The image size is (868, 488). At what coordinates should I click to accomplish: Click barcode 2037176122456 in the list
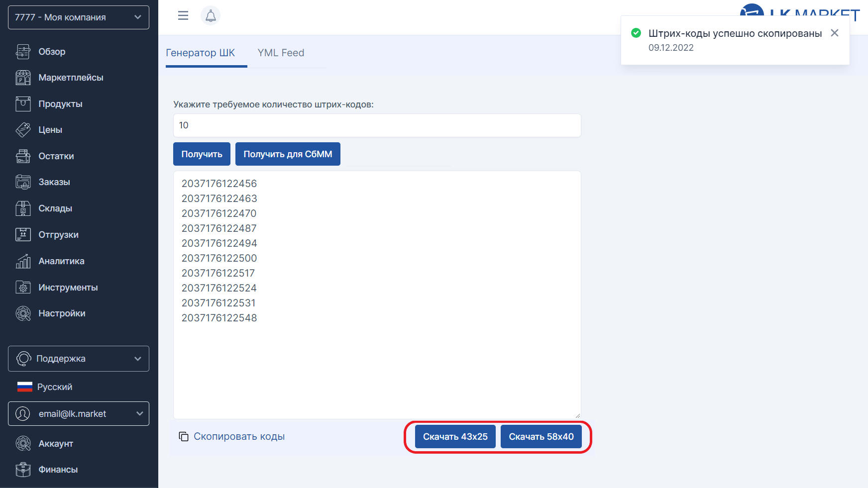219,184
